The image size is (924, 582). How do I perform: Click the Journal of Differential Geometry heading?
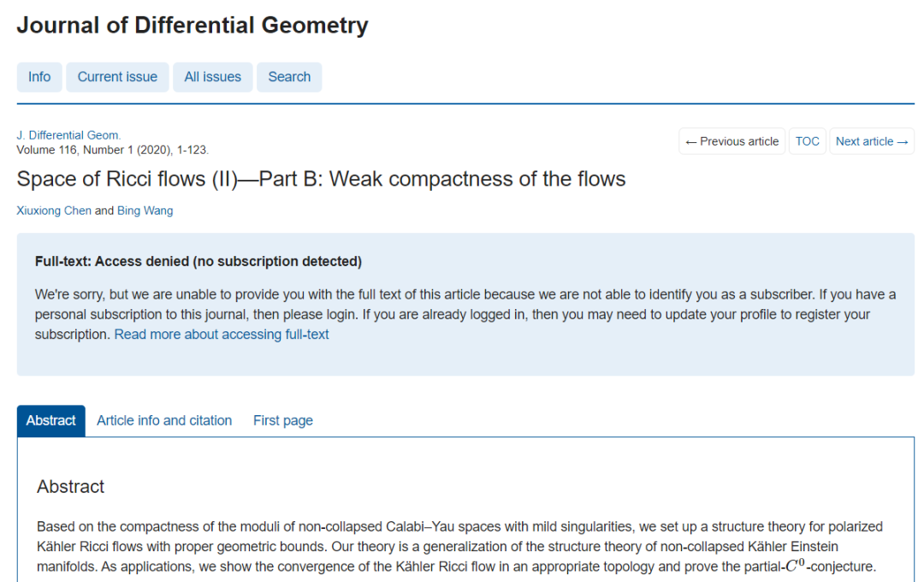tap(192, 26)
